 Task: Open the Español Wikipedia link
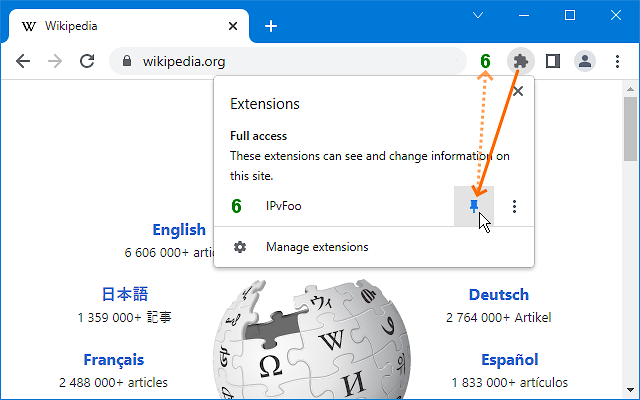pos(509,360)
